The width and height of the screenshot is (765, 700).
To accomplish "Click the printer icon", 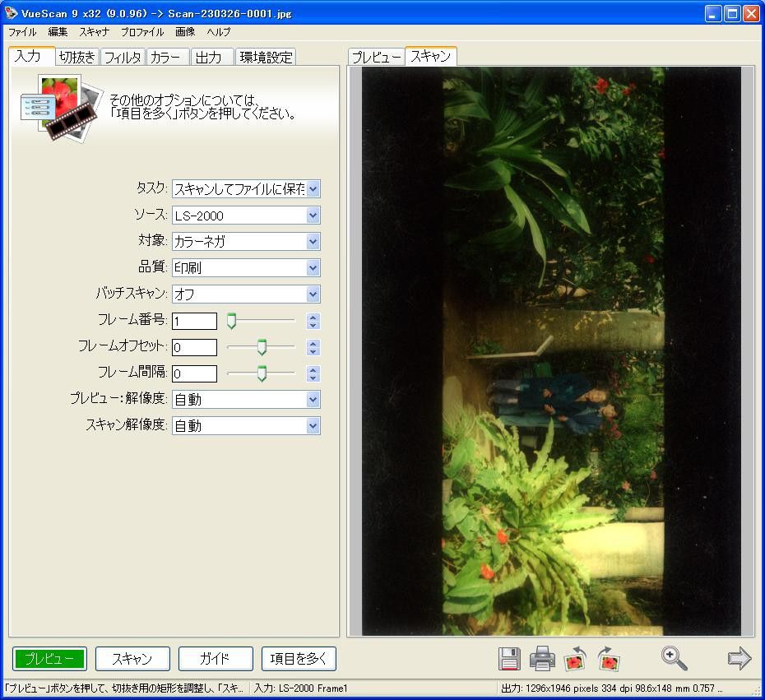I will pyautogui.click(x=543, y=659).
